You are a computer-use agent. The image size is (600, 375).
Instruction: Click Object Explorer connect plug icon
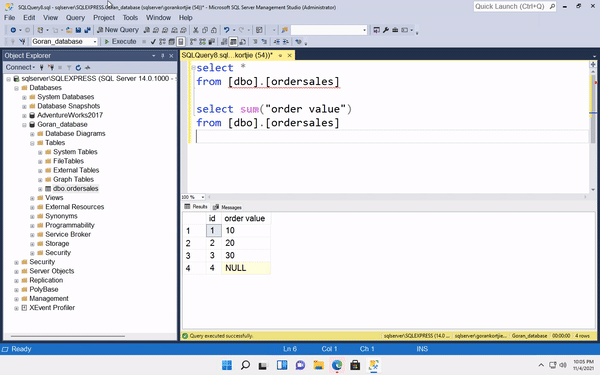(41, 67)
